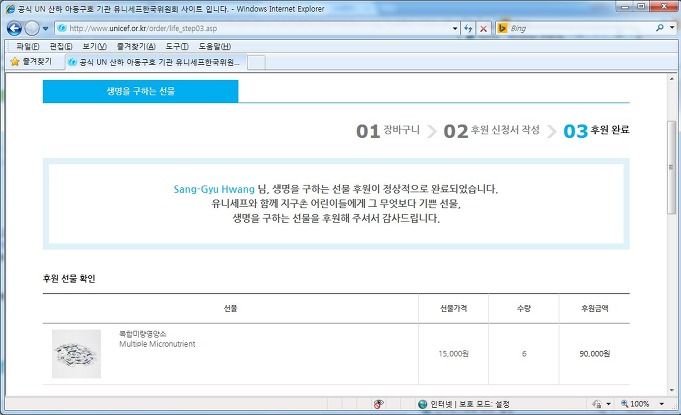Click the 선물 column header

click(230, 308)
